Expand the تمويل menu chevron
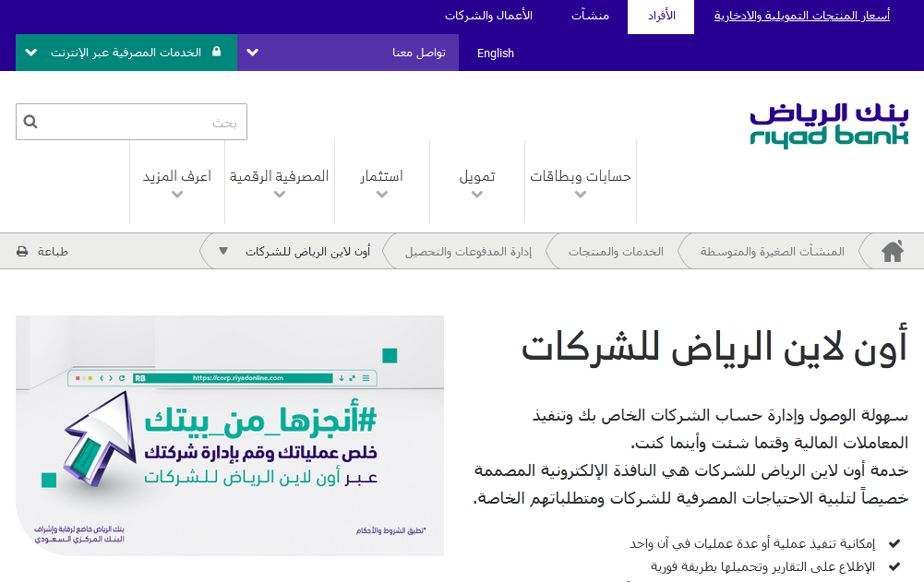This screenshot has width=924, height=582. click(477, 195)
